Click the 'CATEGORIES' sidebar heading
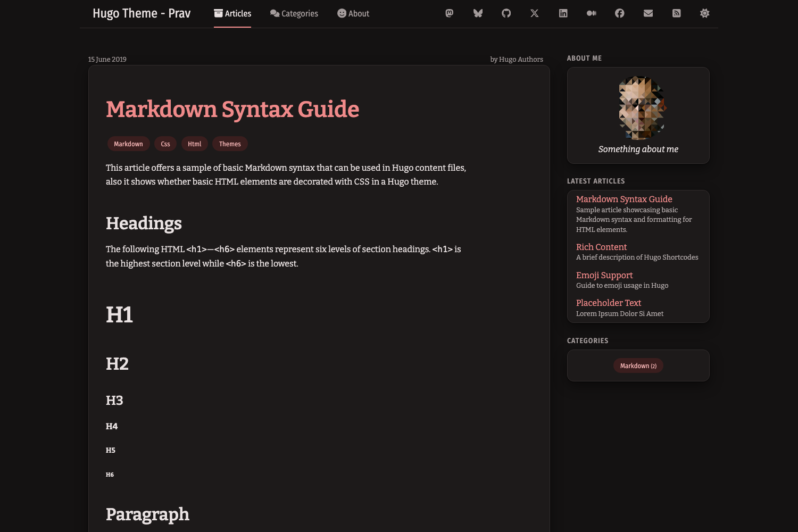 587,340
